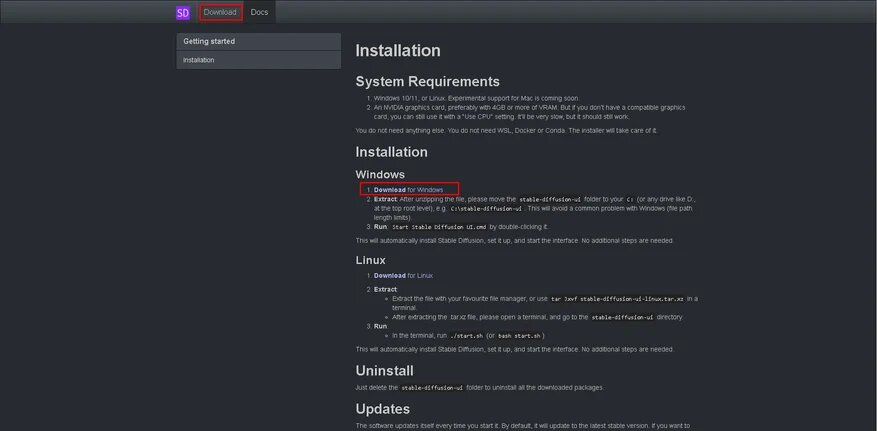Select Installation item in sidebar

coord(258,60)
